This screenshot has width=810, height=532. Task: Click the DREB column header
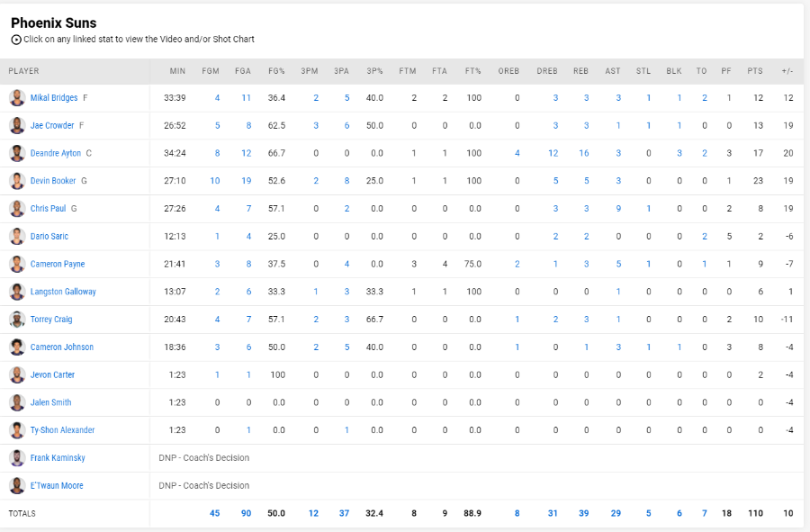(547, 71)
